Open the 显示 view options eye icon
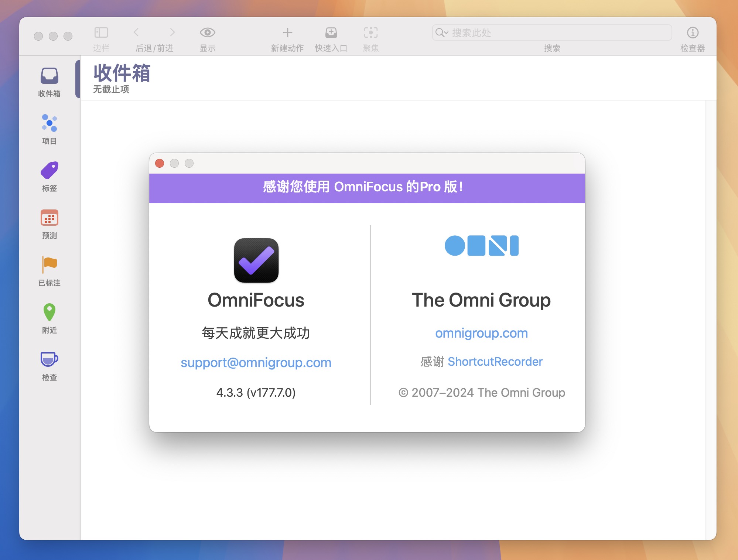Screen dimensions: 738x560 pyautogui.click(x=208, y=33)
